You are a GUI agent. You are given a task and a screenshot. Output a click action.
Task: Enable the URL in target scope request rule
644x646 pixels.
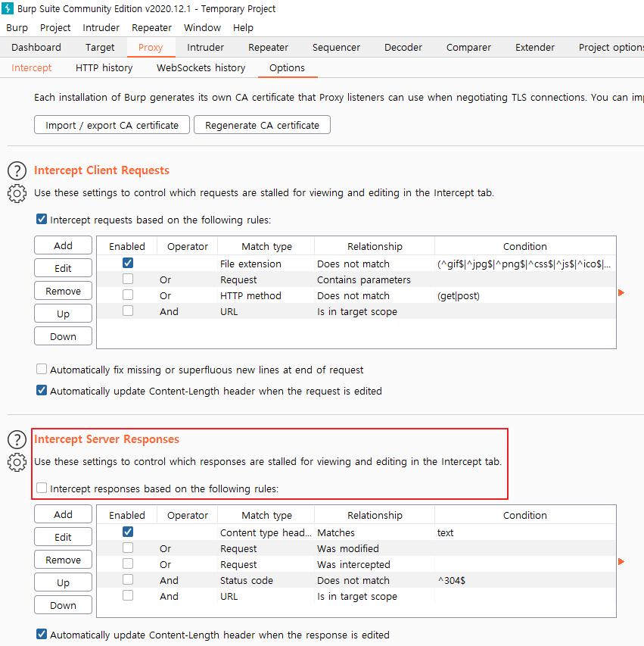(x=128, y=311)
